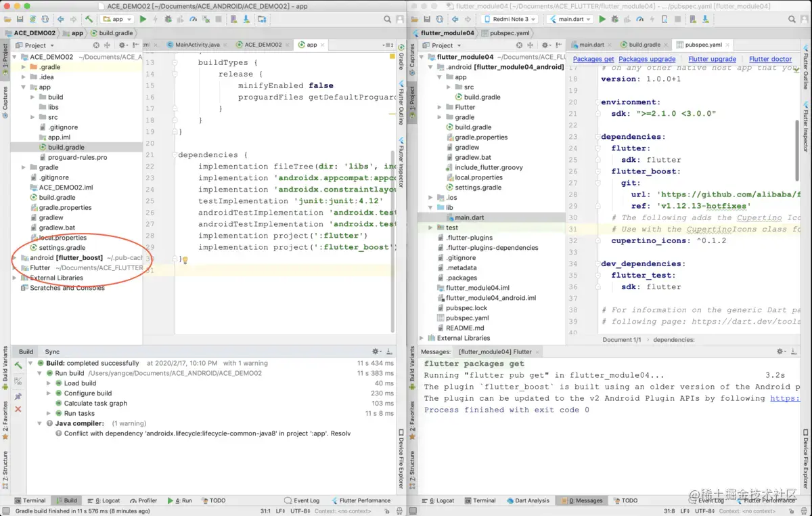The image size is (812, 516).
Task: Click the red X icon in Build panel sidebar
Action: (x=18, y=409)
